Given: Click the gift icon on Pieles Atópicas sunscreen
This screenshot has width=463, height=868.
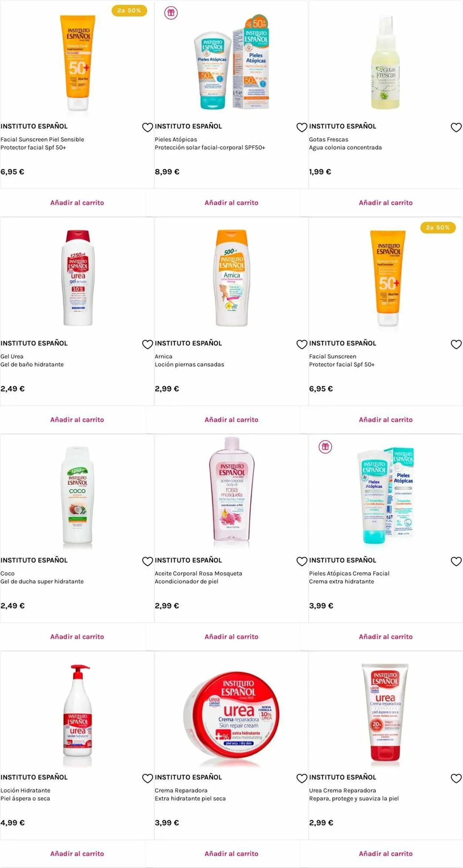Looking at the screenshot, I should coord(171,13).
